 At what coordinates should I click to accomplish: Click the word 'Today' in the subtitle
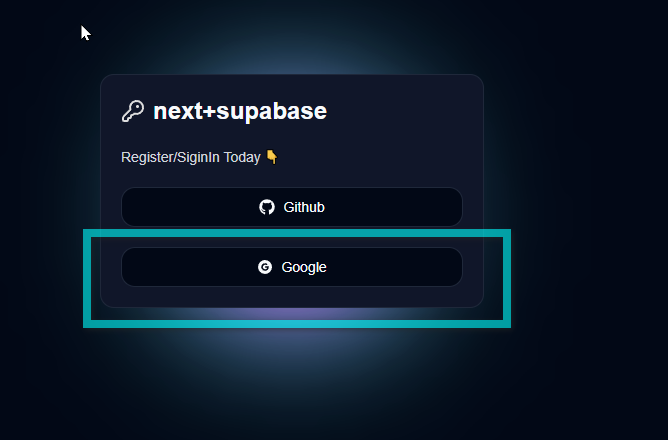[x=243, y=157]
